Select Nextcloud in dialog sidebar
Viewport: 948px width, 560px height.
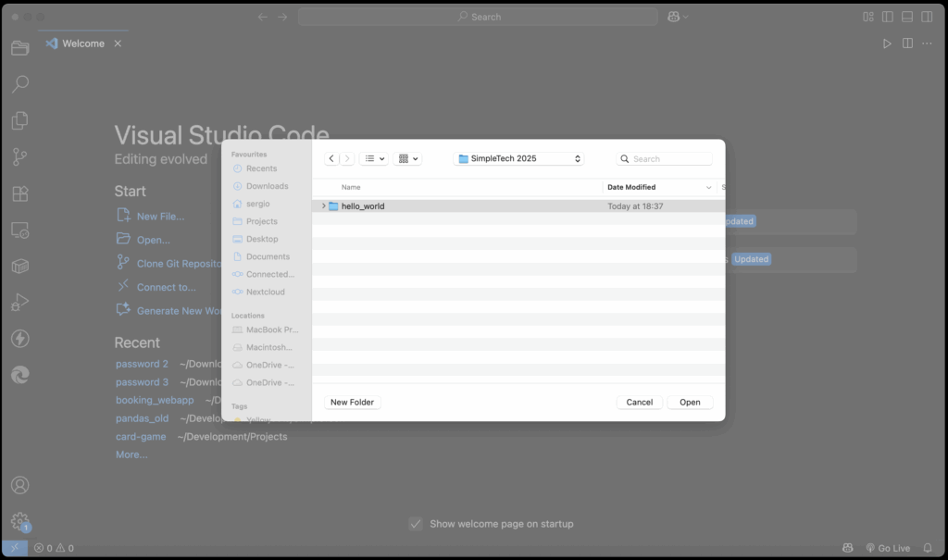(265, 292)
